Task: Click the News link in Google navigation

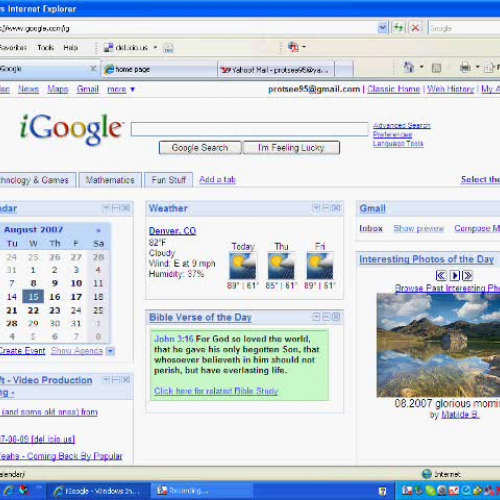Action: point(28,89)
